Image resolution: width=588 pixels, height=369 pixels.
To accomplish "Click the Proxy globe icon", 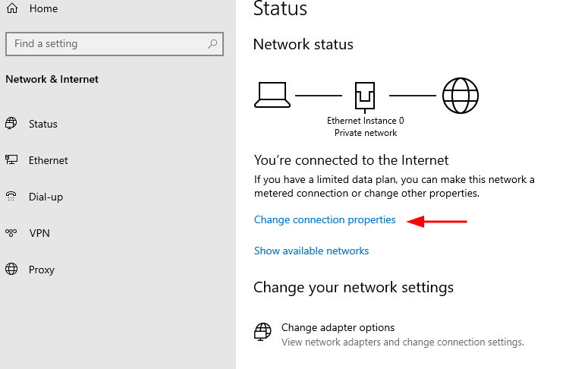I will click(11, 269).
